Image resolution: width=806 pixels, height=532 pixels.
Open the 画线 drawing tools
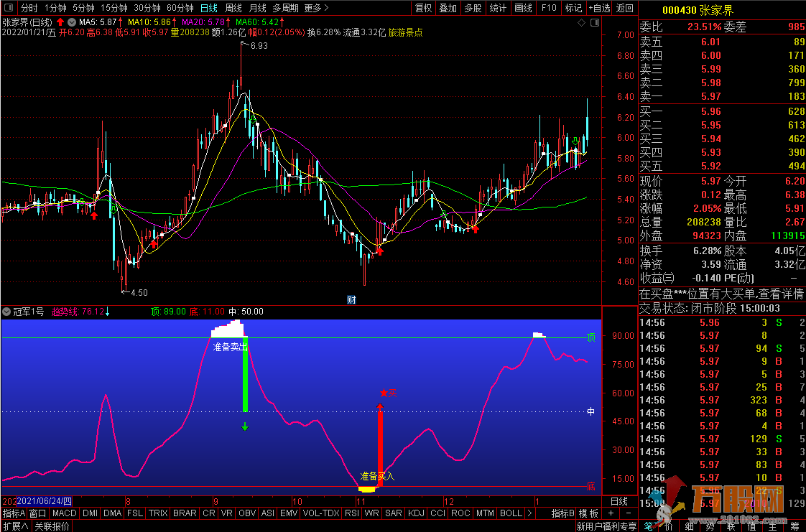click(x=523, y=8)
